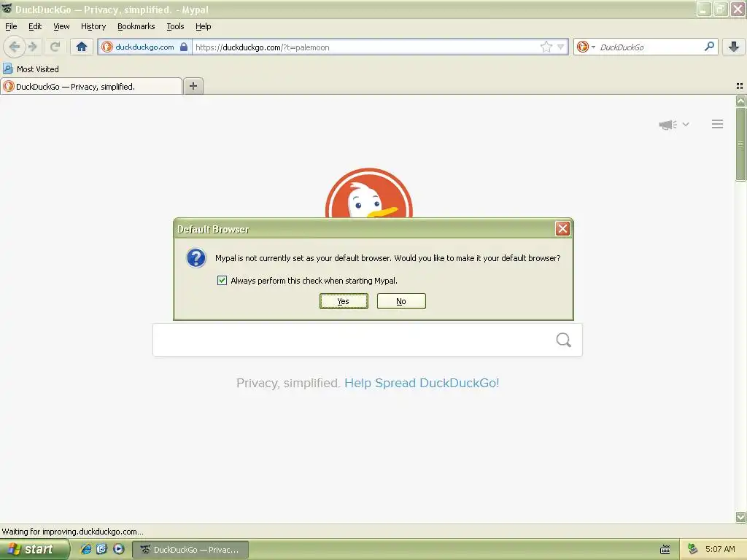Close the Default Browser dialog
The height and width of the screenshot is (560, 747).
(562, 228)
